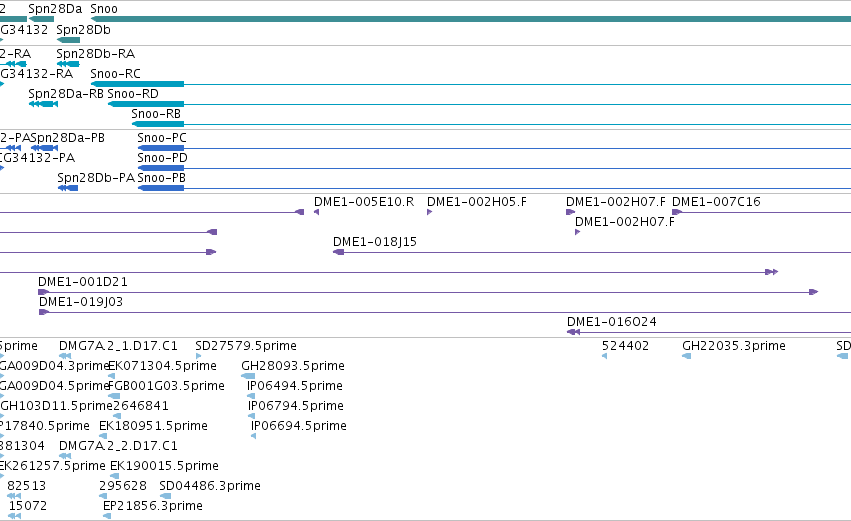Click the Spn28Da gene label
Image resolution: width=851 pixels, height=521 pixels.
pos(55,9)
